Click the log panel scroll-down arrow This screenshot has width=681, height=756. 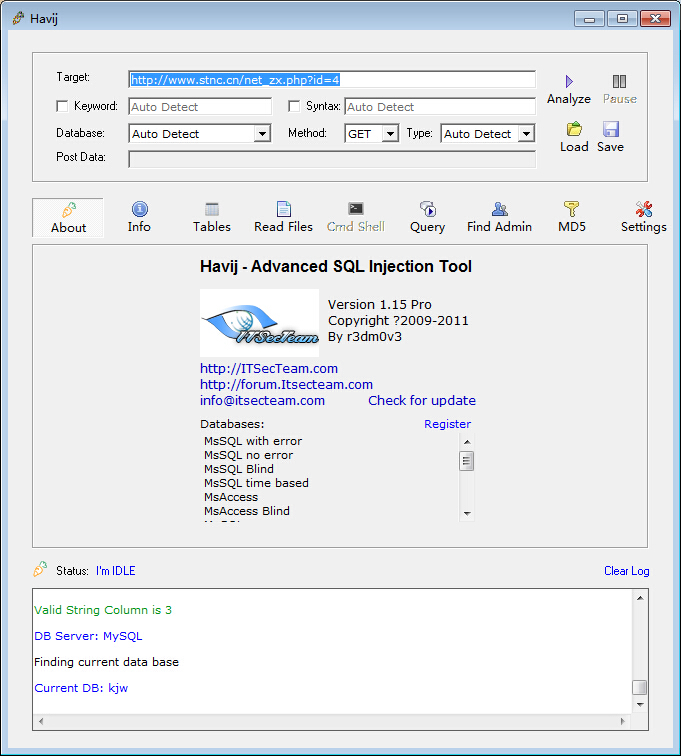pyautogui.click(x=640, y=704)
